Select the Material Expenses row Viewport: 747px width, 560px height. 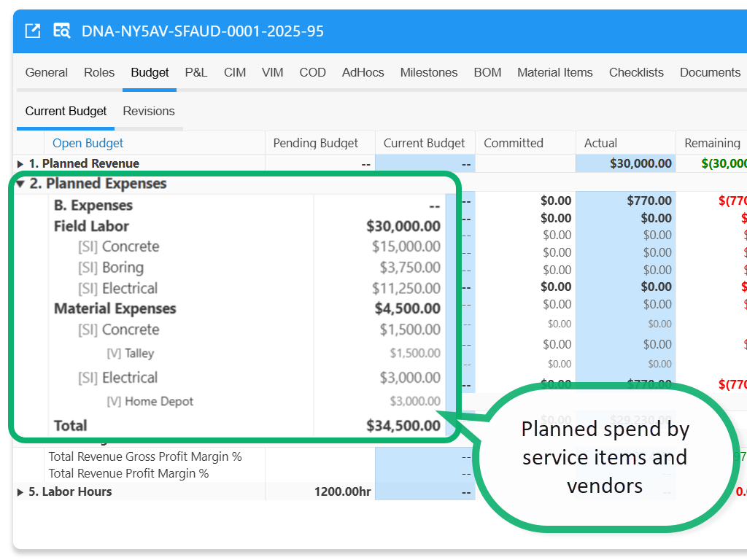tap(115, 308)
